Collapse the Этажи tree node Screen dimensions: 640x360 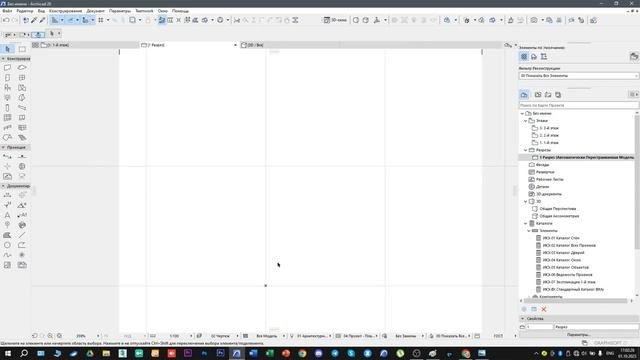coord(526,121)
